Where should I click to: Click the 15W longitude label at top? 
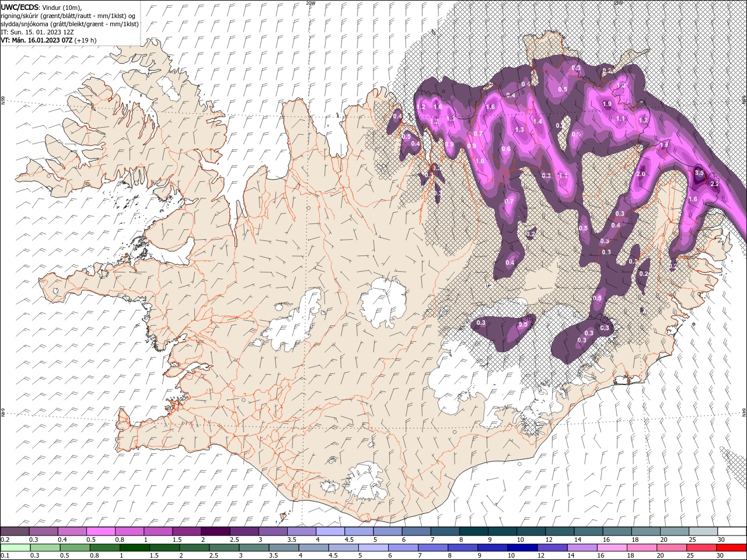[x=618, y=3]
